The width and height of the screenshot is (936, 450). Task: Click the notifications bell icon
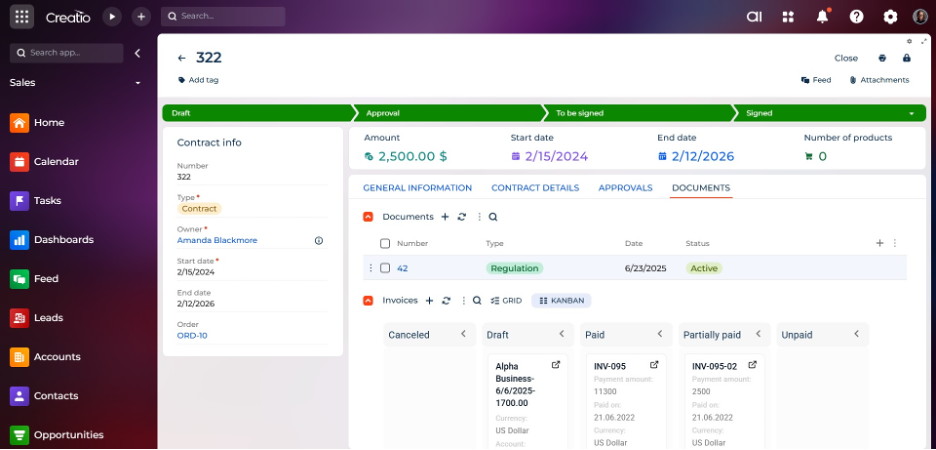pyautogui.click(x=822, y=16)
